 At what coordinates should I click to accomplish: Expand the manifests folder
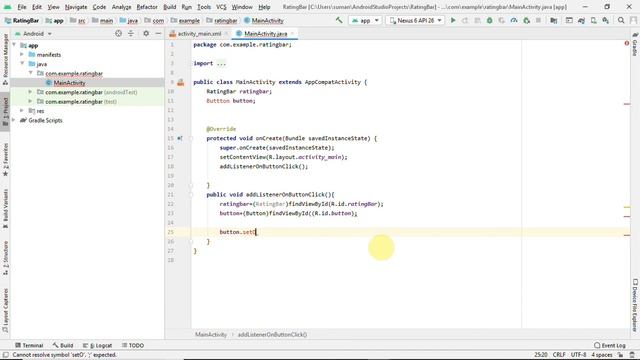22,55
